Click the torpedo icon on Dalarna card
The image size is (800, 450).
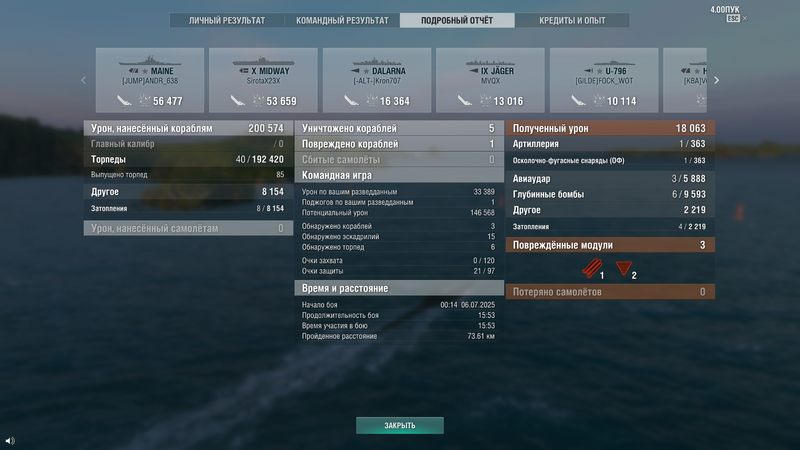click(x=352, y=101)
